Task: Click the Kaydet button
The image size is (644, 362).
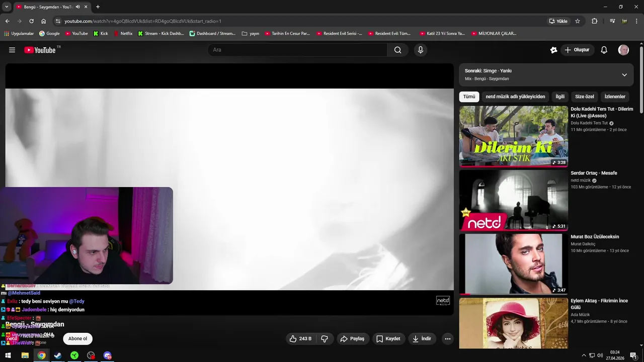Action: pos(388,339)
